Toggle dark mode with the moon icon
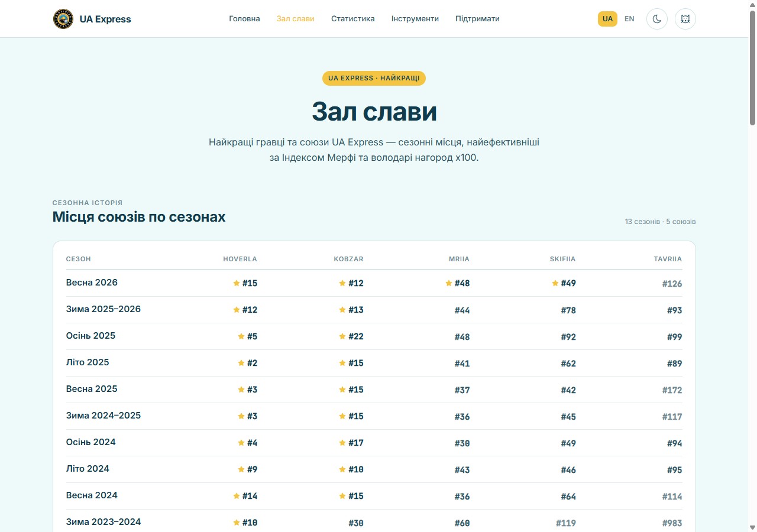 click(657, 19)
